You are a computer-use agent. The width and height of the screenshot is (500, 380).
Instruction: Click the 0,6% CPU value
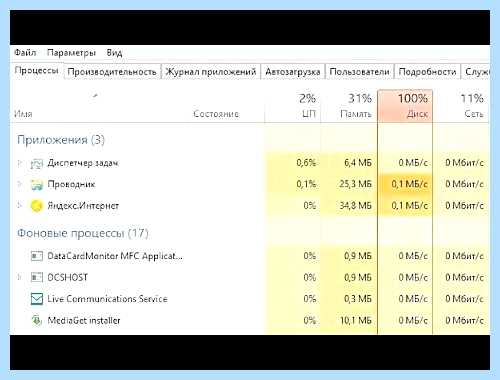click(306, 163)
